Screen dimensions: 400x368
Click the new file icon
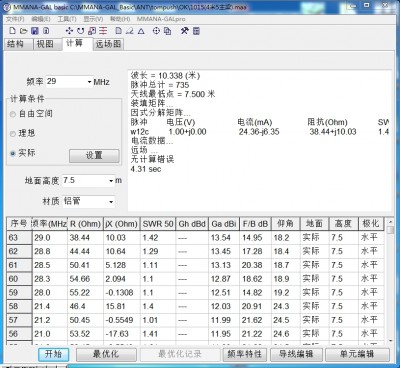(x=12, y=31)
